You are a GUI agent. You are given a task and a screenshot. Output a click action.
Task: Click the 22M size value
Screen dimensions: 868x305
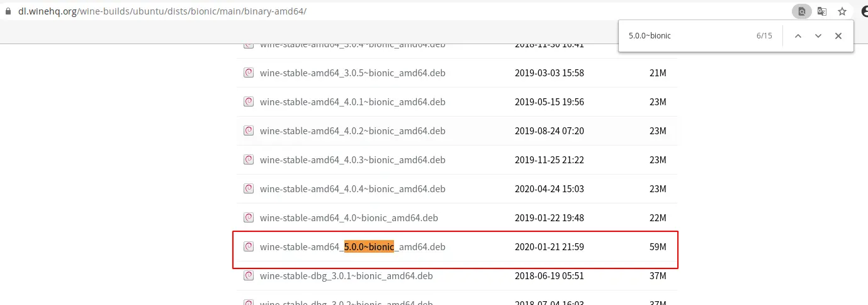click(x=658, y=217)
